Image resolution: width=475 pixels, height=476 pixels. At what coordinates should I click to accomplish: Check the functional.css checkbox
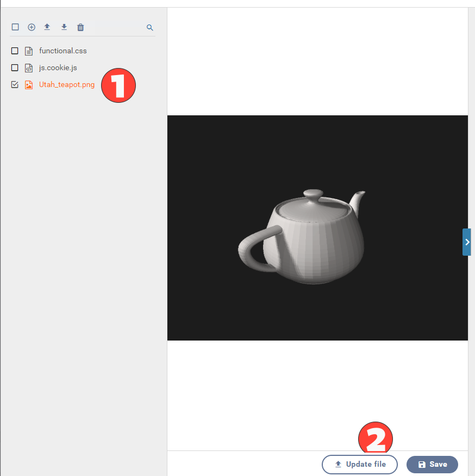pyautogui.click(x=15, y=51)
